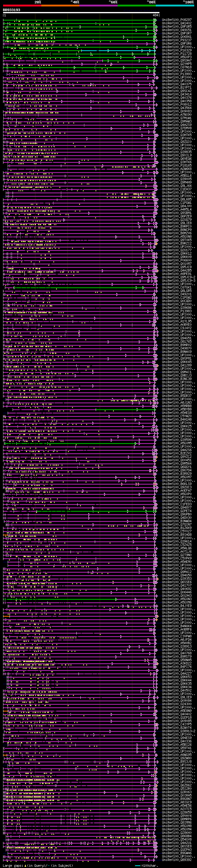The height and width of the screenshot is (868, 197).
Task: Select hit label UniRef100_P93237
Action: click(177, 40)
